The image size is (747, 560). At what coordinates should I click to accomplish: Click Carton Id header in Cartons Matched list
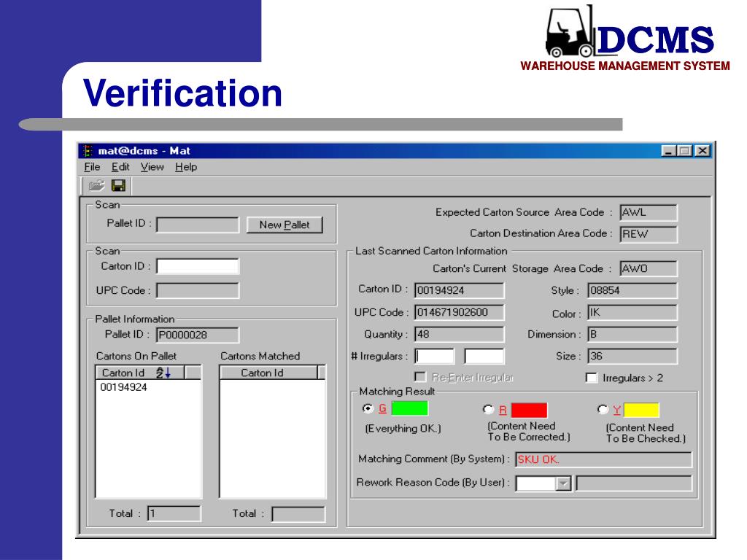[268, 373]
